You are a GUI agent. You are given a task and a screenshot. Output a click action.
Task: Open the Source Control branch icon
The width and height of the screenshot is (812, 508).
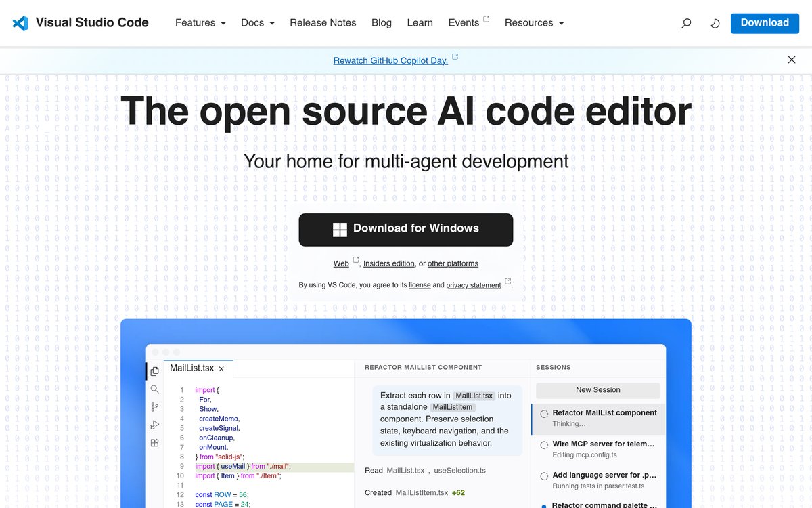click(155, 407)
